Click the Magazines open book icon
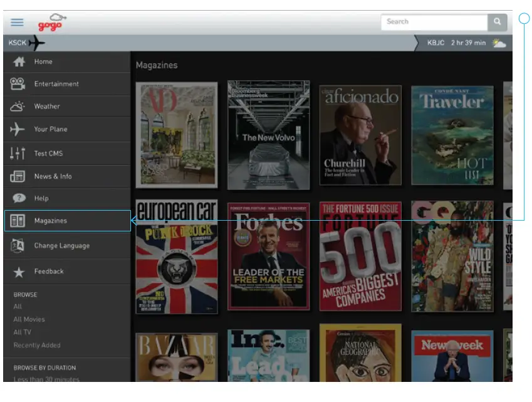This screenshot has width=532, height=402. (x=18, y=221)
